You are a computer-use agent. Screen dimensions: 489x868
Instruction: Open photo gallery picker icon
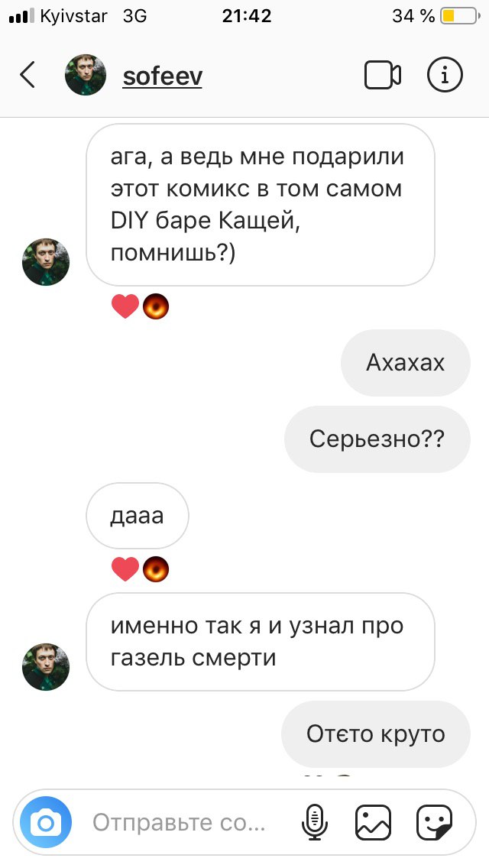tap(374, 822)
